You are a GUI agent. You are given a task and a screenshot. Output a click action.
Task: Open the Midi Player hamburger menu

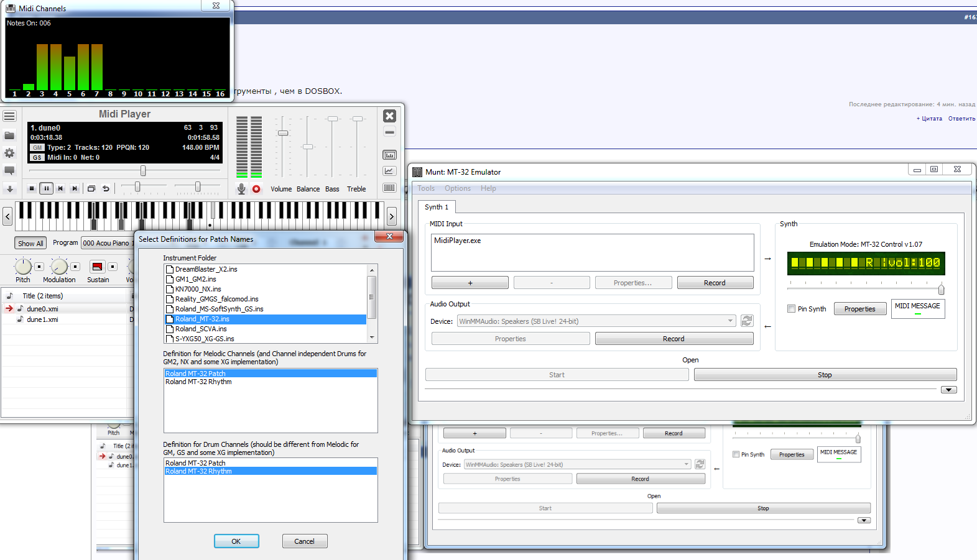pos(9,116)
